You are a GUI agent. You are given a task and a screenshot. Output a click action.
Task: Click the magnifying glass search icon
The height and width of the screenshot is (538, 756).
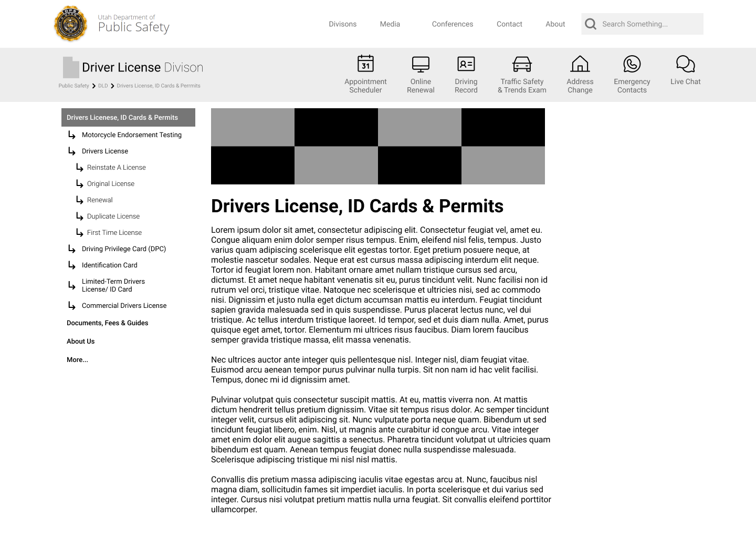point(591,24)
